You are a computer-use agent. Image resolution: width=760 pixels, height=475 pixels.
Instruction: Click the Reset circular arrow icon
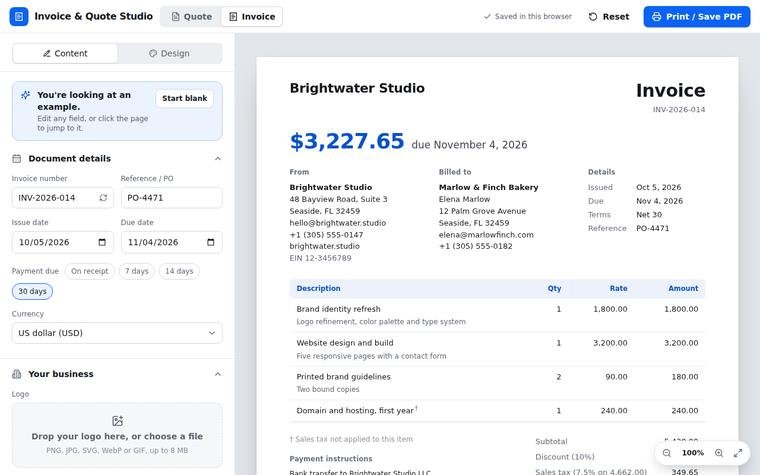593,16
